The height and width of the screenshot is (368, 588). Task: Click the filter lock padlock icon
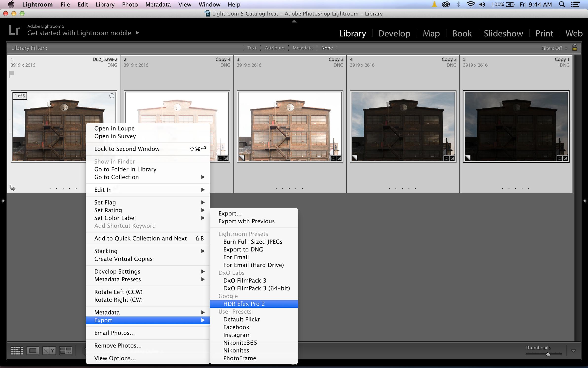point(574,47)
